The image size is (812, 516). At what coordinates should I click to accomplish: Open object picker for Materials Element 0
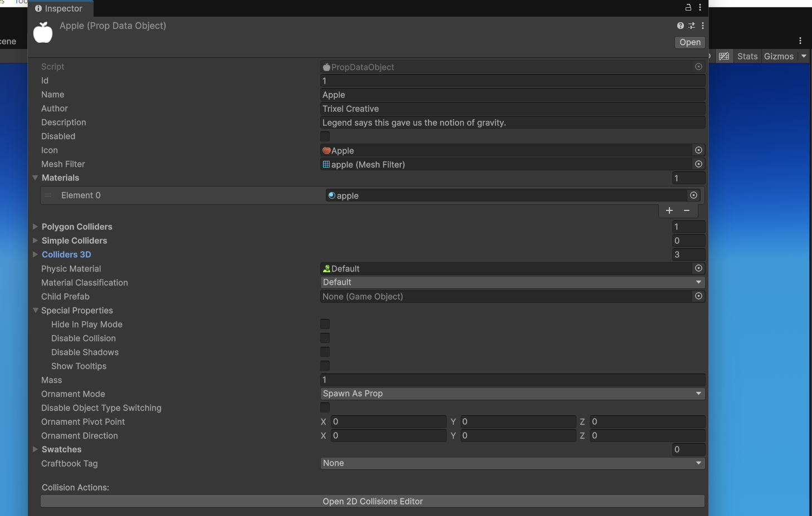(x=693, y=195)
